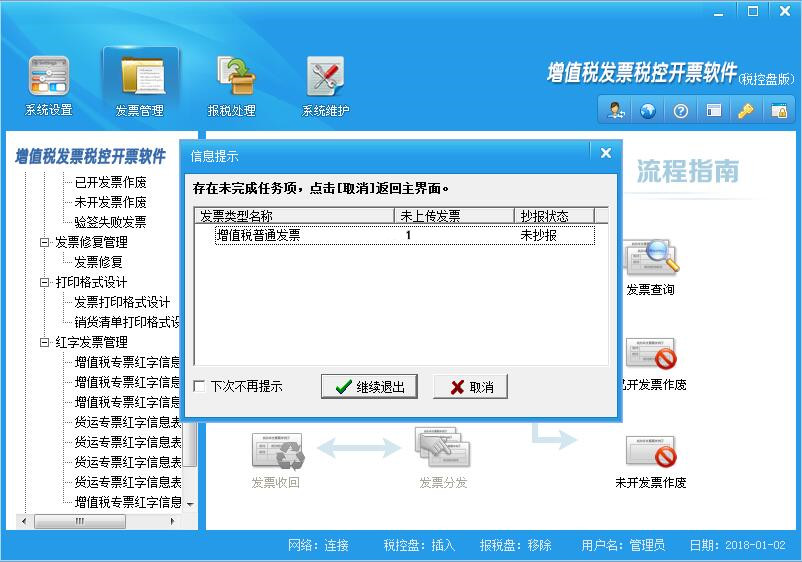Open the 系统维护 module

click(325, 86)
